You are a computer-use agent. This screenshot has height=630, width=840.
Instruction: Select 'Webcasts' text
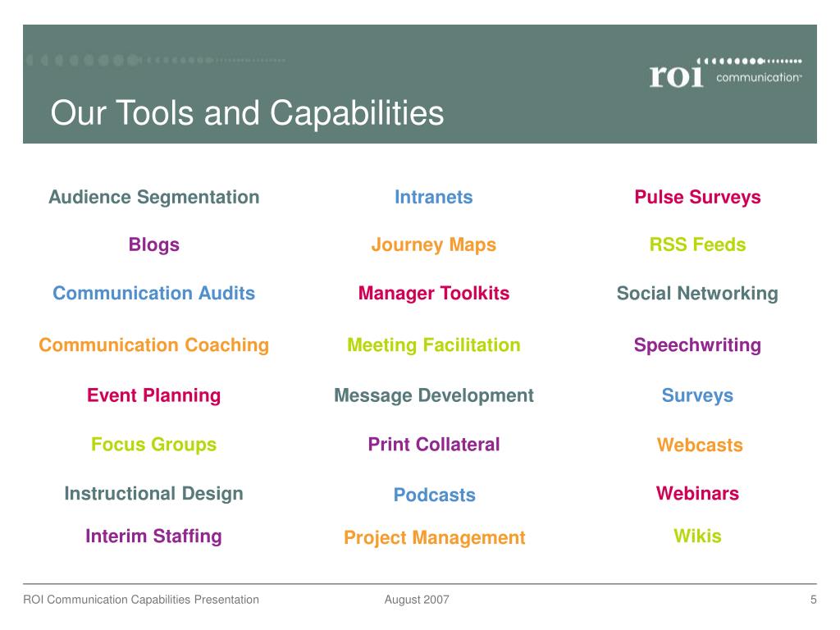701,445
